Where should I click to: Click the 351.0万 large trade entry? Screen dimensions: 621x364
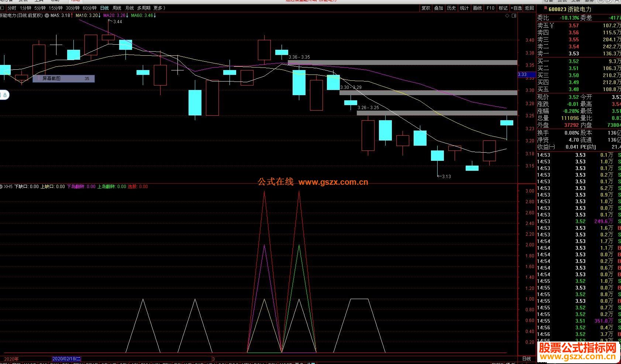tap(604, 321)
